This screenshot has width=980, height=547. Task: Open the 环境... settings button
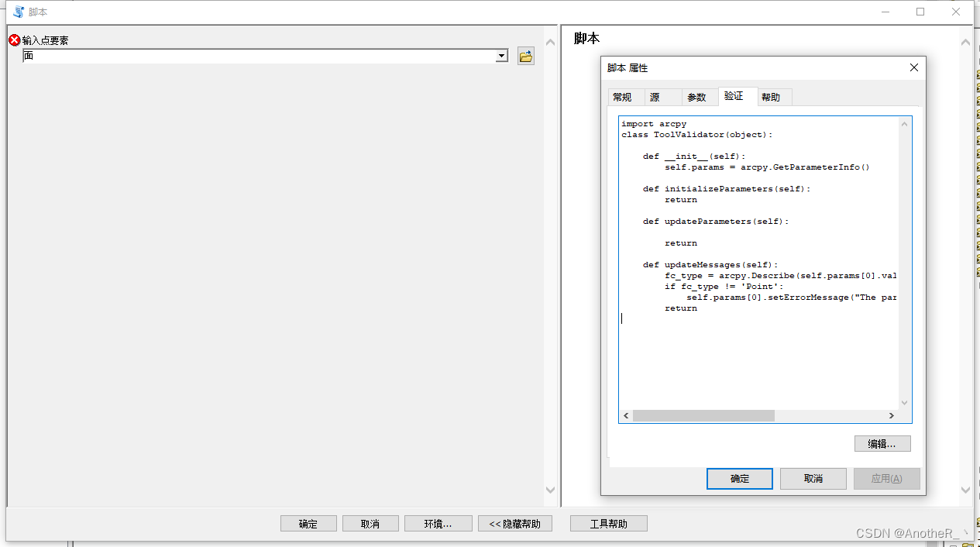(x=438, y=524)
